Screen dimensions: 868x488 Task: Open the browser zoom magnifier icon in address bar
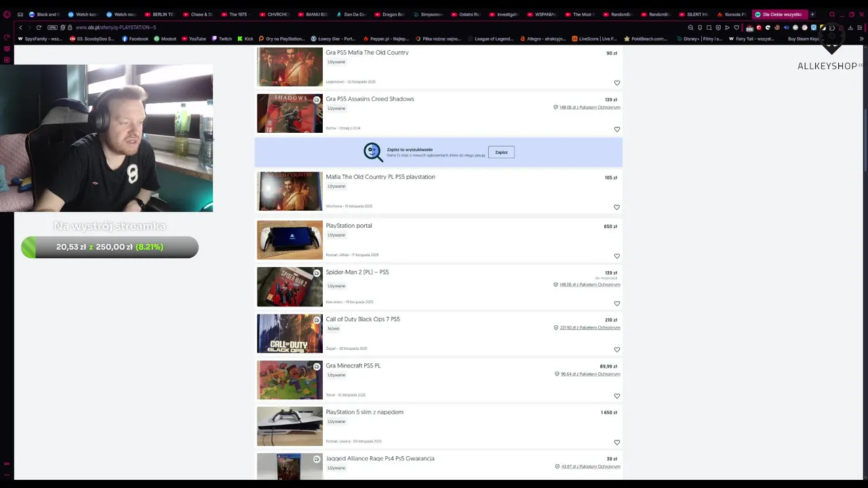(x=690, y=28)
